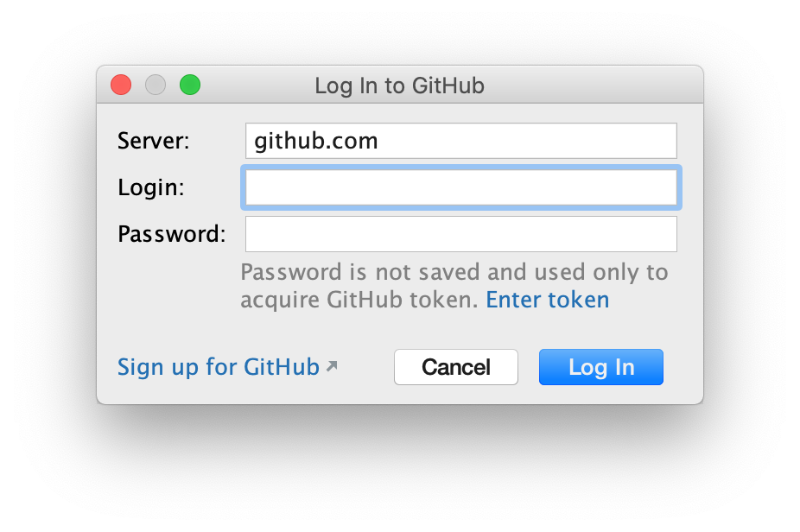The image size is (800, 532).
Task: Click the green zoom window button
Action: (190, 85)
